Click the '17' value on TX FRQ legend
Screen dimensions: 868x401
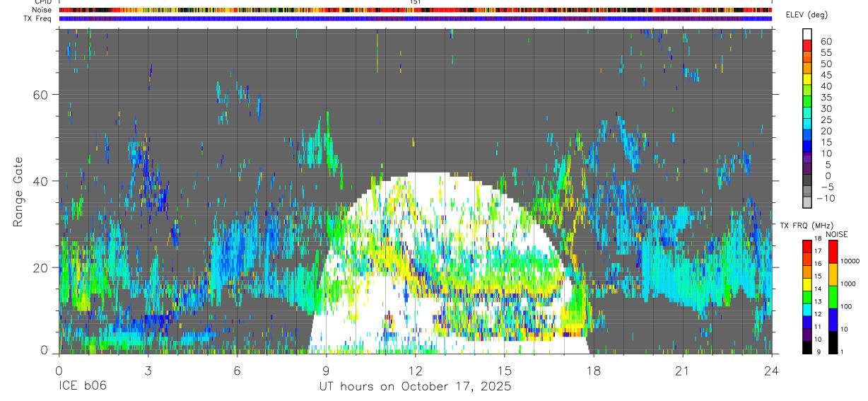tap(818, 251)
